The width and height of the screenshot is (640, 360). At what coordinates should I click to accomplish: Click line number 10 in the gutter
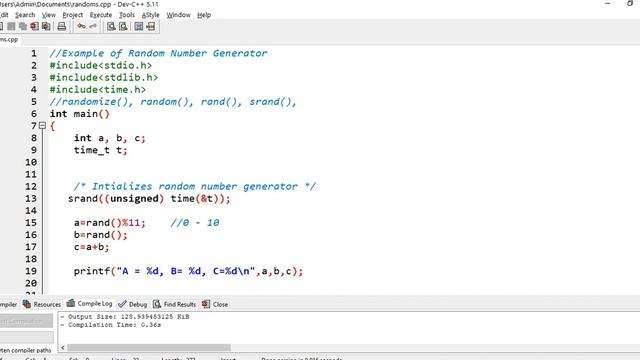(x=31, y=162)
